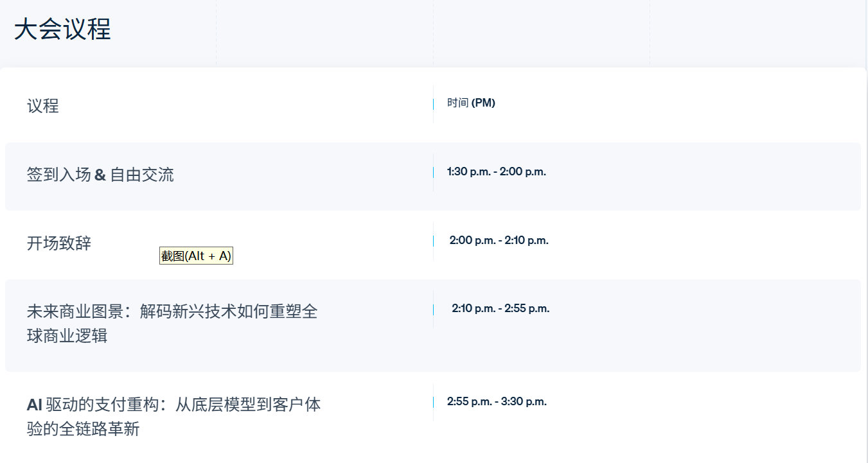Select the 议程 column header
Viewport: 868px width, 463px height.
[43, 106]
